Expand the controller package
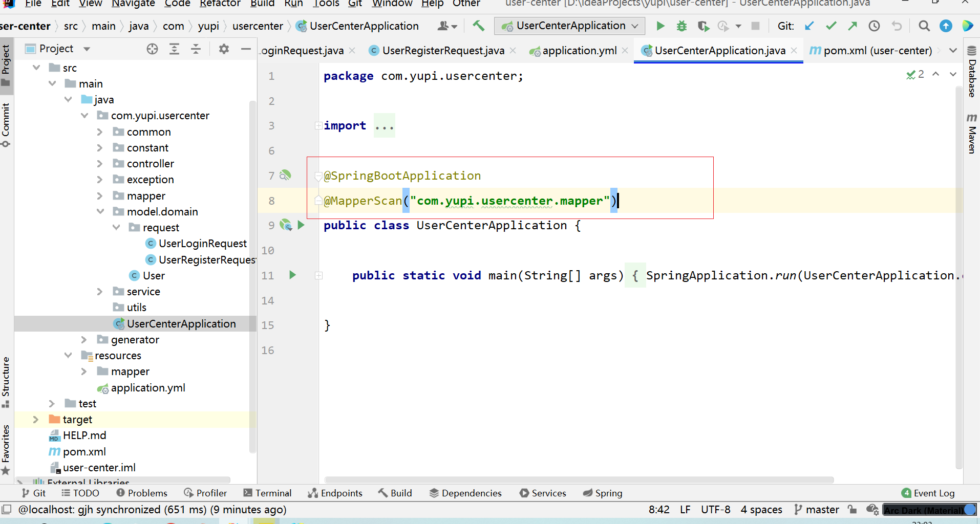This screenshot has height=524, width=980. [x=100, y=163]
